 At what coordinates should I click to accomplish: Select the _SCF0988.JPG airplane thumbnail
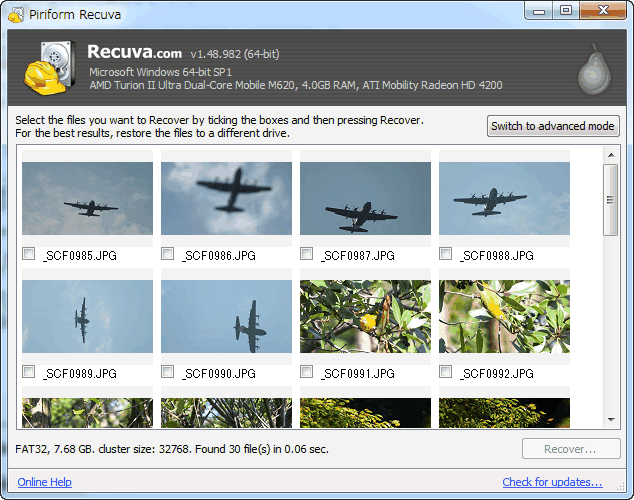coord(505,198)
